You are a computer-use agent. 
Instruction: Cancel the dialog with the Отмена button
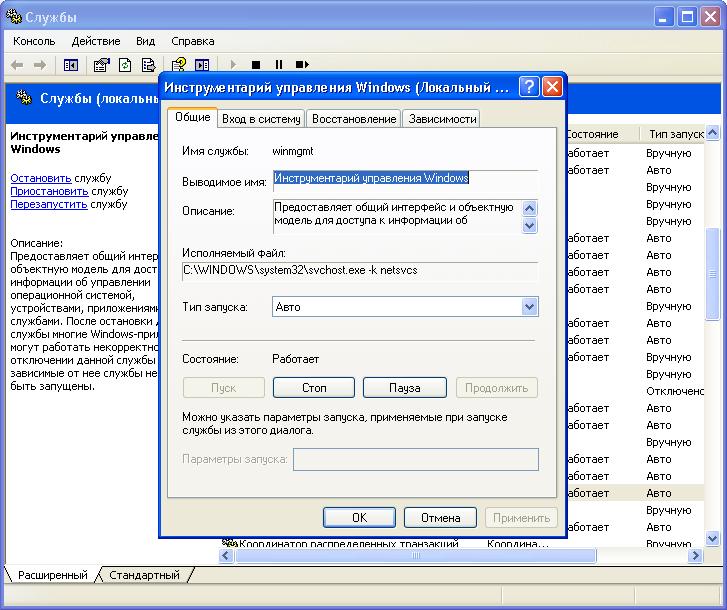(440, 517)
